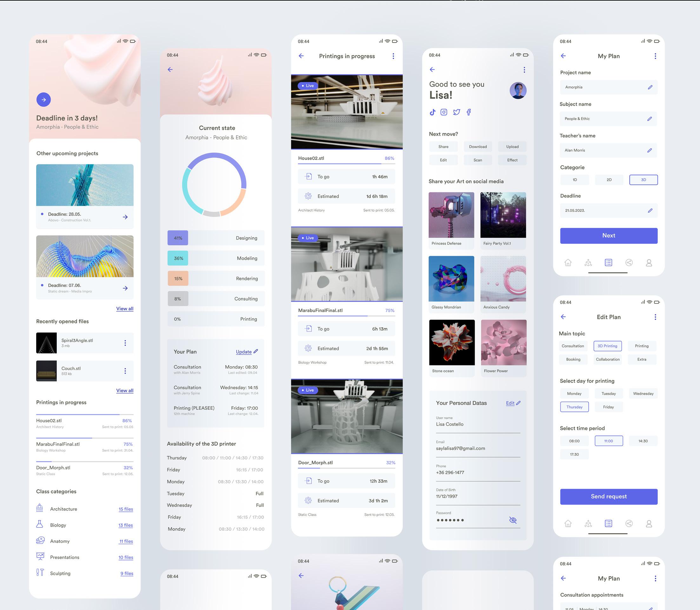
Task: Click the home icon in Edit Plan navbar
Action: coord(568,524)
